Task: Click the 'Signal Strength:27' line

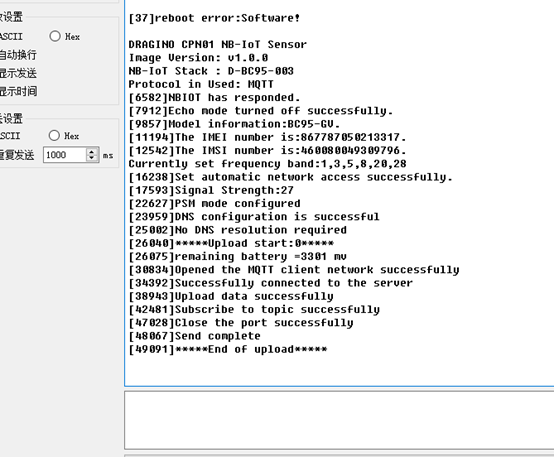Action: (x=211, y=190)
